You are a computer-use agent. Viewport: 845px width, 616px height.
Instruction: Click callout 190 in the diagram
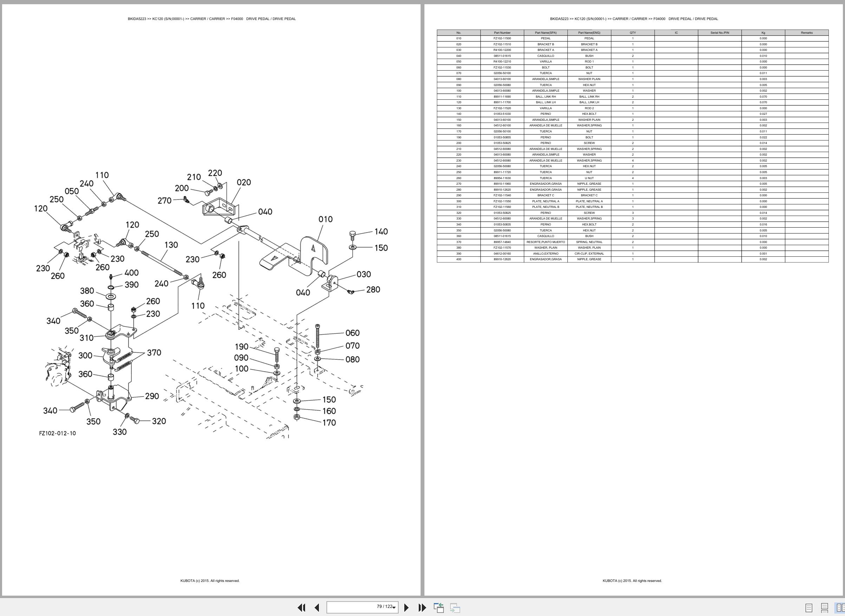241,347
